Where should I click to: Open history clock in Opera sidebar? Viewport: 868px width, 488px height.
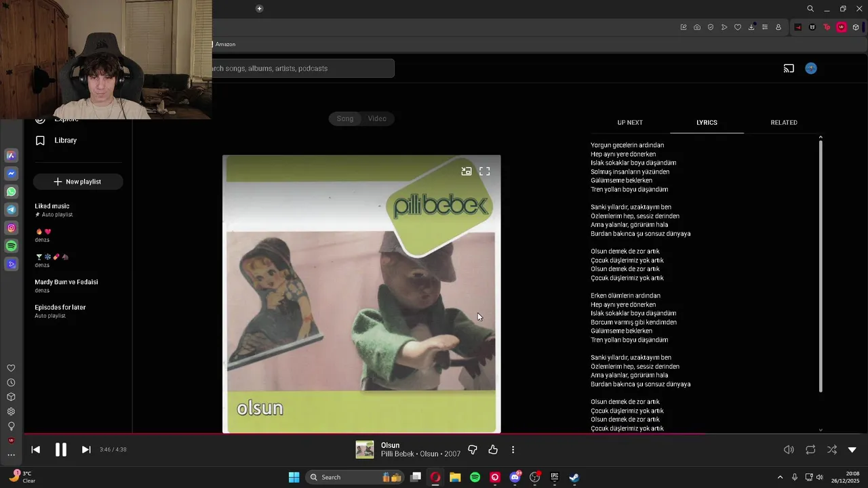(11, 383)
